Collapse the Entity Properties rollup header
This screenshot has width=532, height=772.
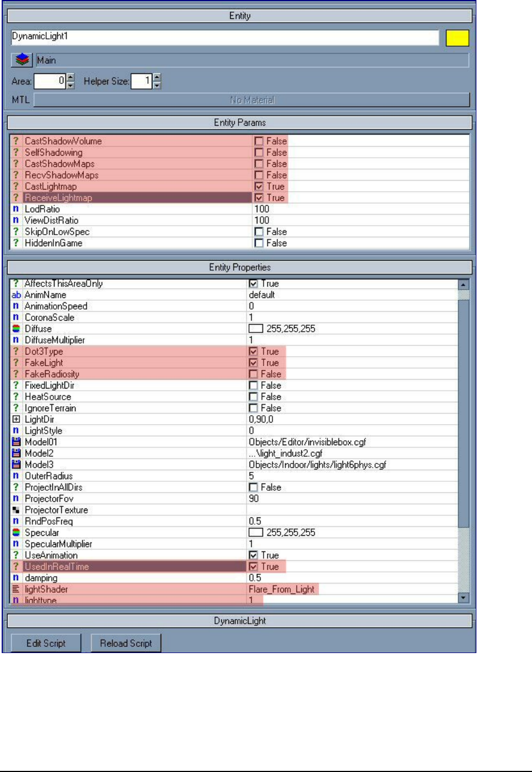pos(240,267)
